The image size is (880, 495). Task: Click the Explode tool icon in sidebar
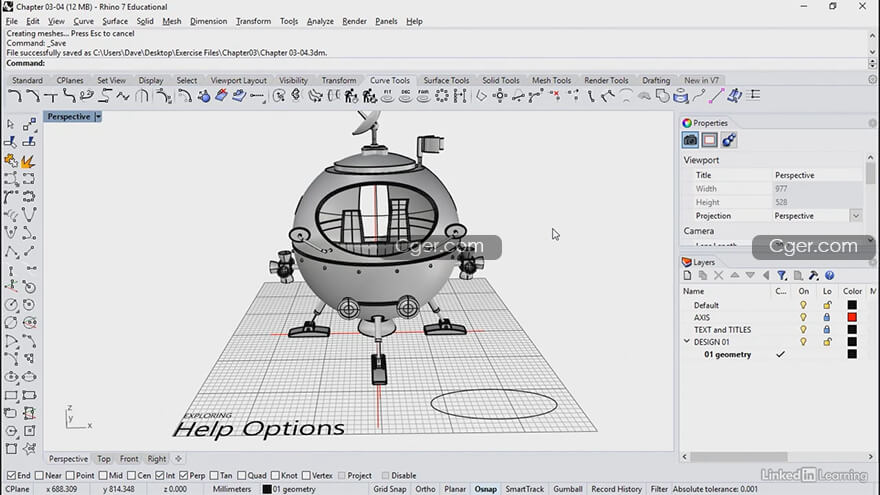(28, 162)
